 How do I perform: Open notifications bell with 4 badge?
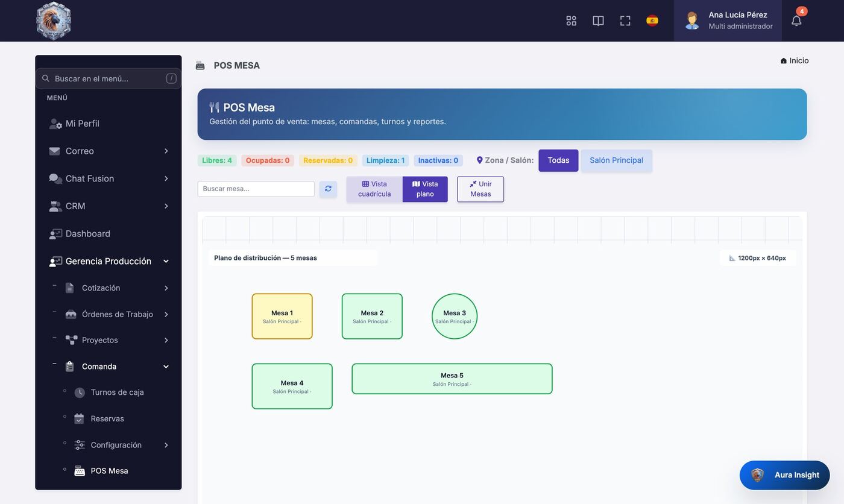coord(796,20)
